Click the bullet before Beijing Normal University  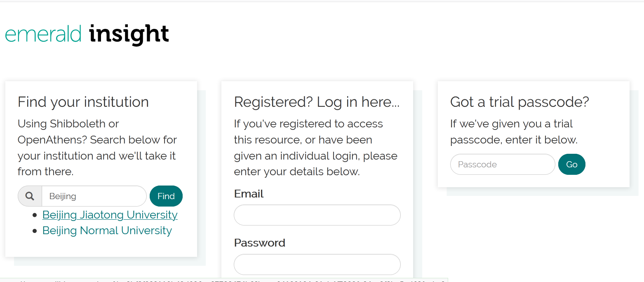point(35,231)
